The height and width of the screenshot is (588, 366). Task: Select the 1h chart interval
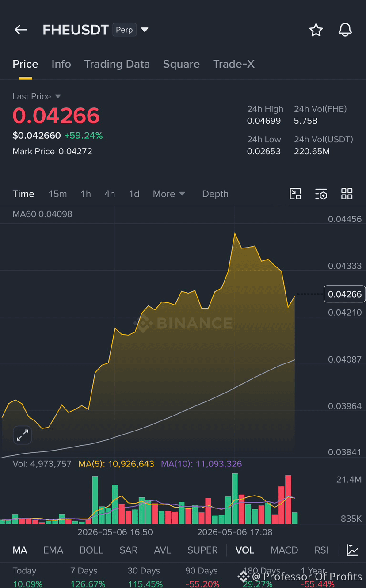click(86, 194)
